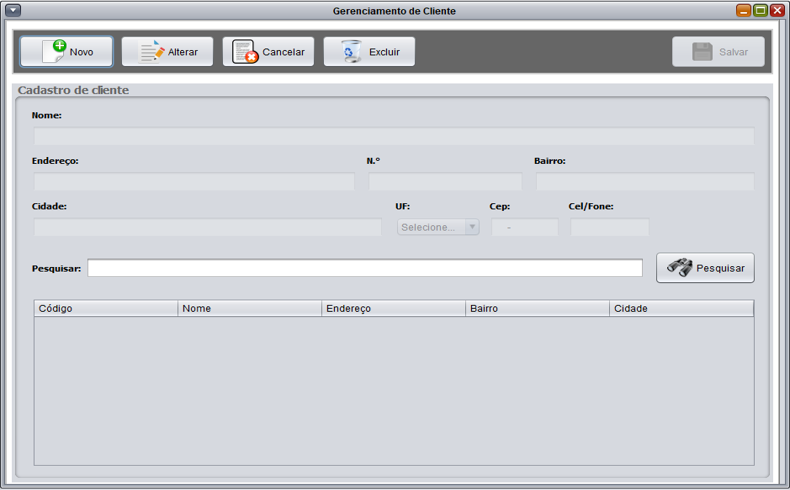
Task: Maximize window using the green title button
Action: [760, 11]
